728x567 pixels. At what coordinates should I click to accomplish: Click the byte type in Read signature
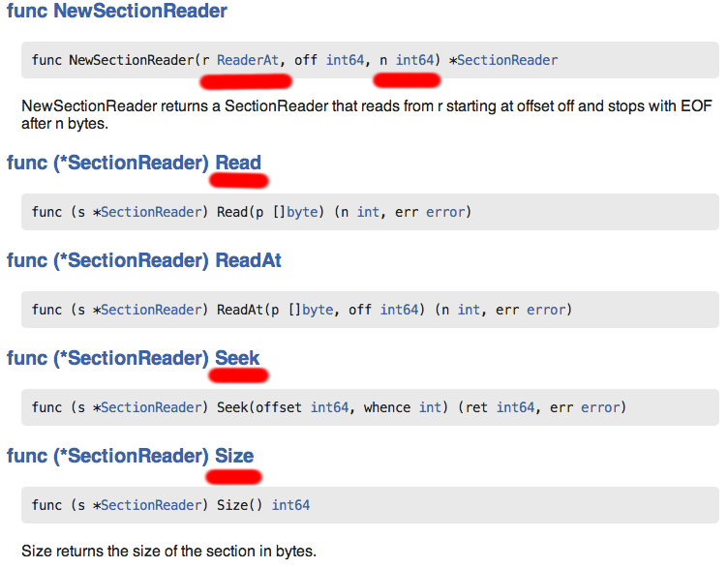tap(302, 211)
